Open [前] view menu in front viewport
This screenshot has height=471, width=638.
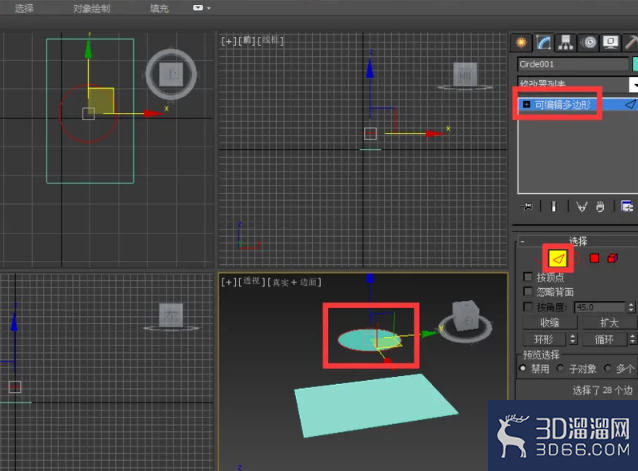[247, 41]
